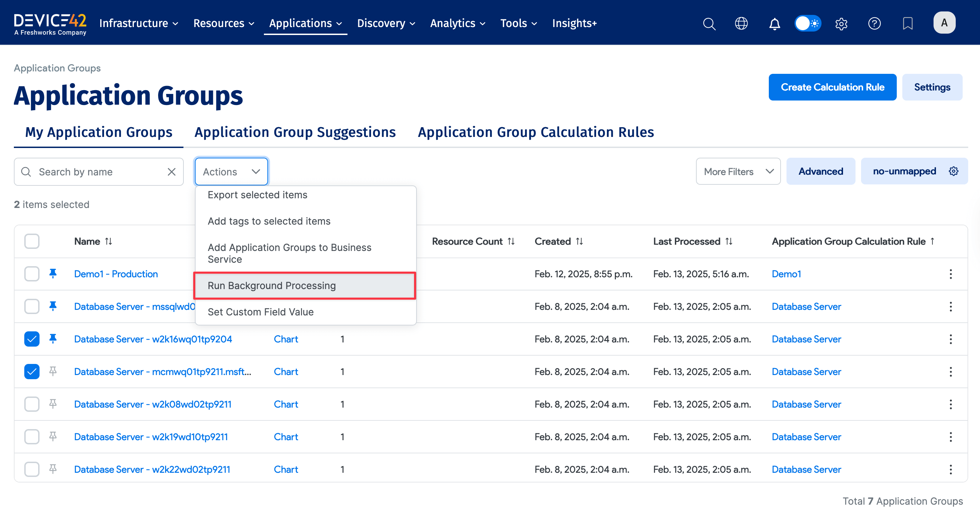980x531 pixels.
Task: Toggle the dark mode switch
Action: tap(807, 23)
